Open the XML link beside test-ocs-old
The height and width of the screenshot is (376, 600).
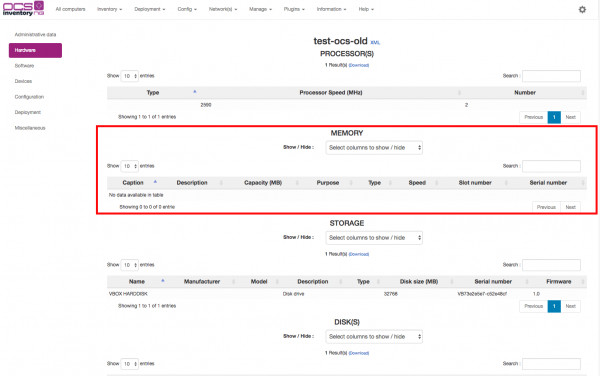pyautogui.click(x=375, y=42)
